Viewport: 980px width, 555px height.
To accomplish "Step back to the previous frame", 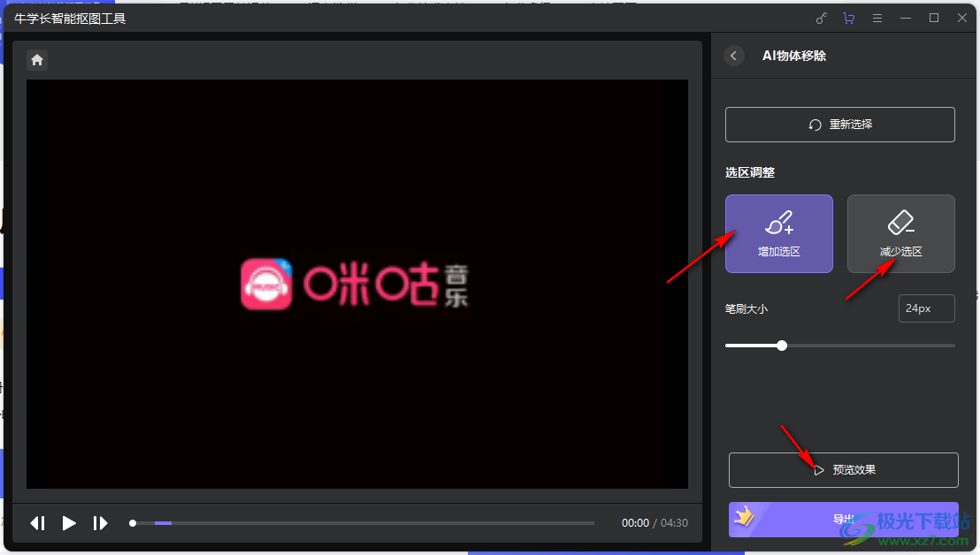I will [x=38, y=523].
